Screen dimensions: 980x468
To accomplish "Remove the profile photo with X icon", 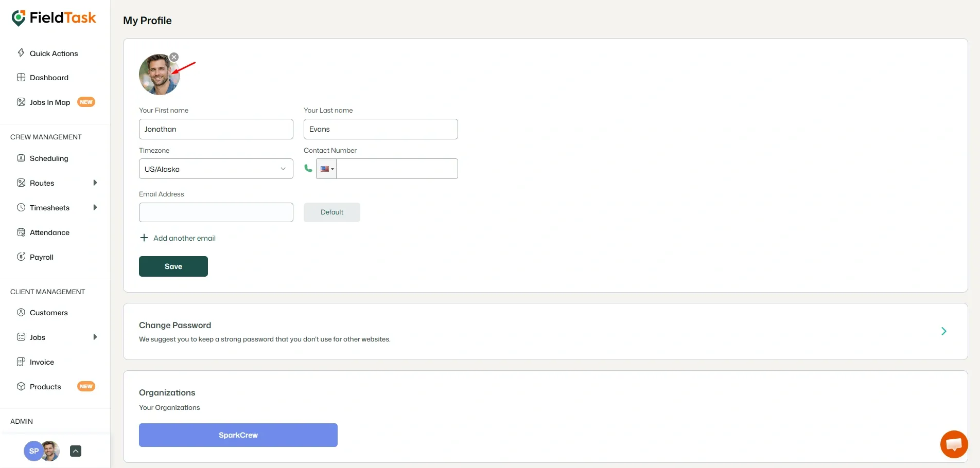I will coord(174,57).
